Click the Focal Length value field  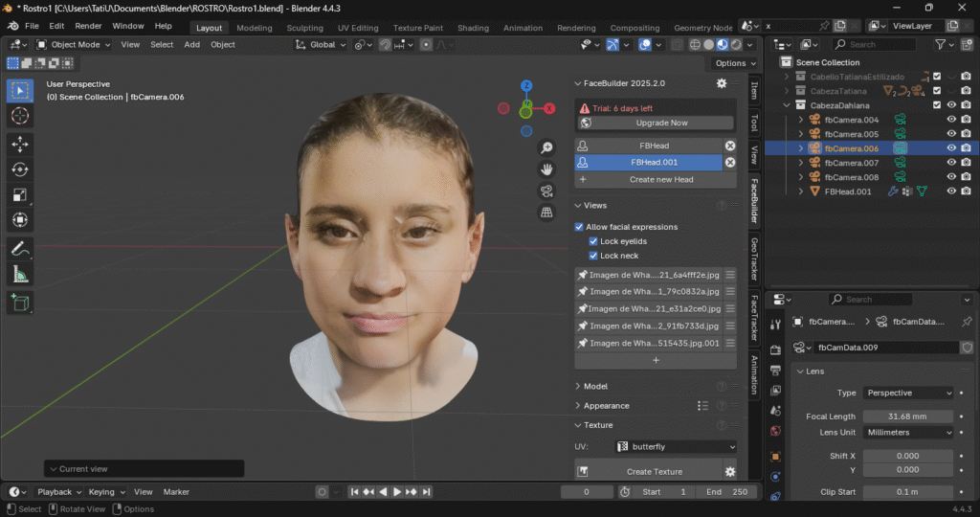coord(908,416)
